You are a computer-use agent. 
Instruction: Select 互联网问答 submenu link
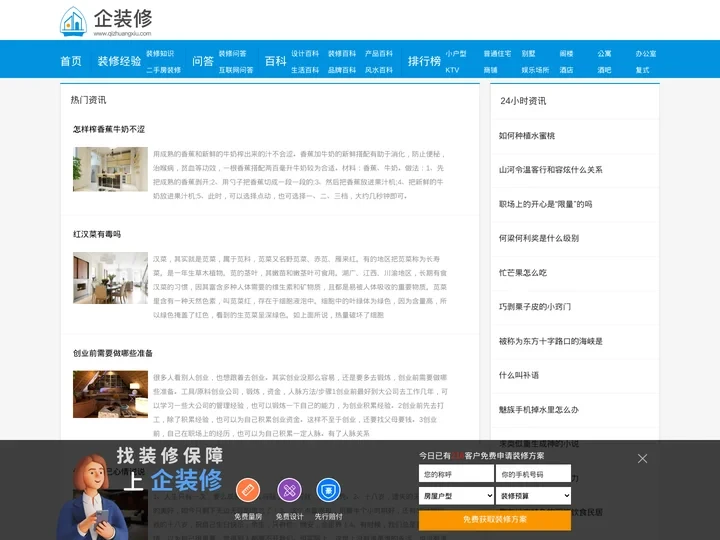click(x=236, y=70)
